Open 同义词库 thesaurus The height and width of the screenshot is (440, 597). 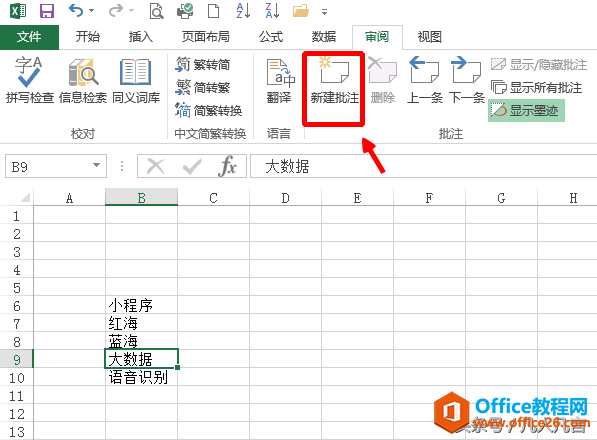[136, 80]
